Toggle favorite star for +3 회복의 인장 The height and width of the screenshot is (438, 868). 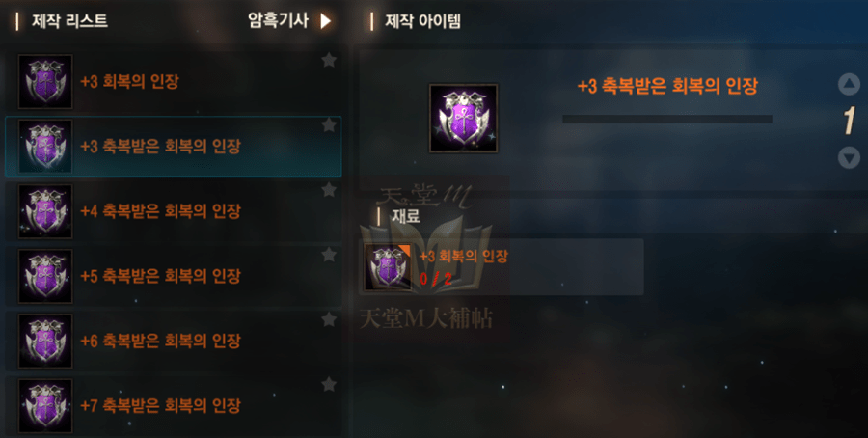point(329,60)
